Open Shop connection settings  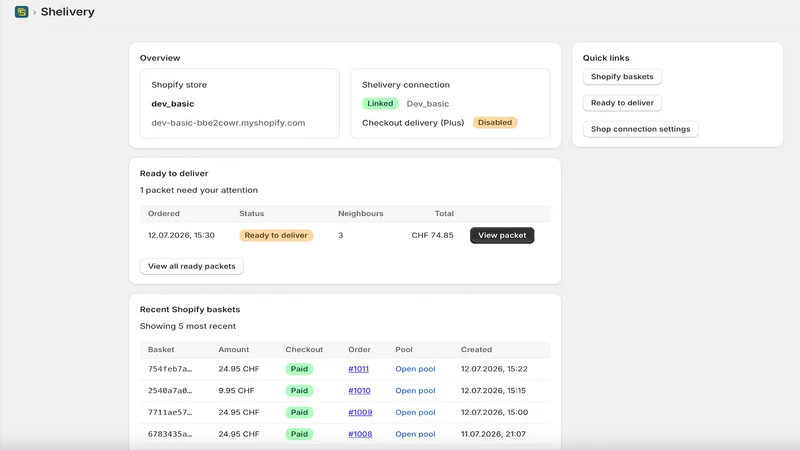point(640,129)
